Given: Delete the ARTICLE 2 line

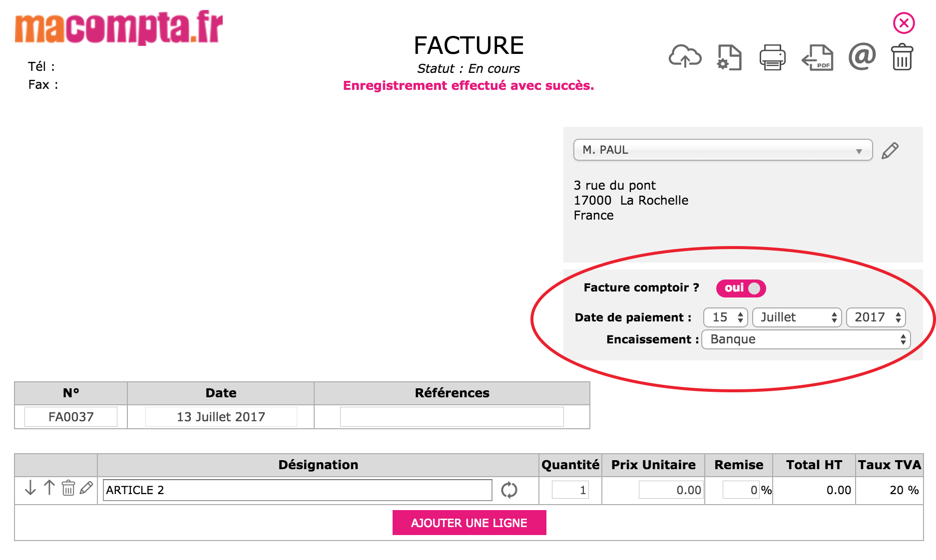Looking at the screenshot, I should tap(68, 488).
